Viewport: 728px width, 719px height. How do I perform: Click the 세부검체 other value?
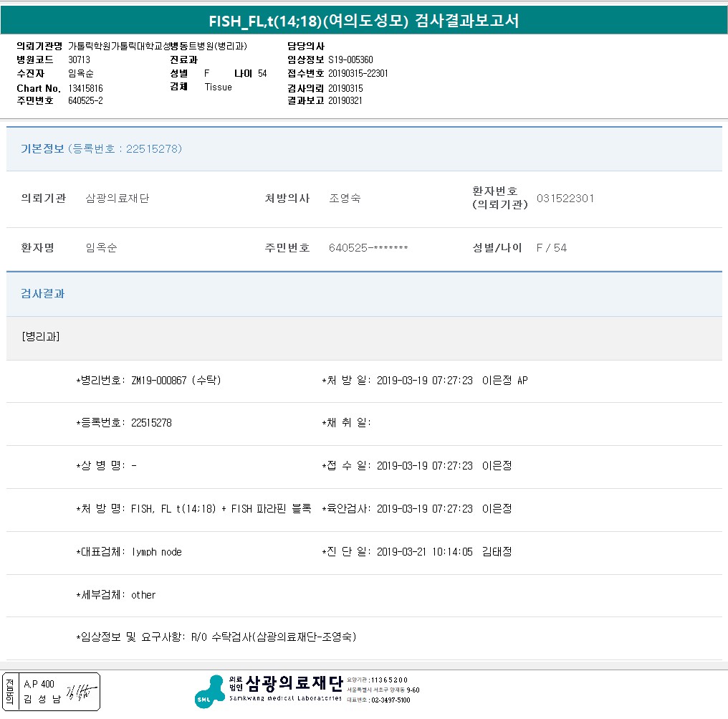tap(143, 595)
